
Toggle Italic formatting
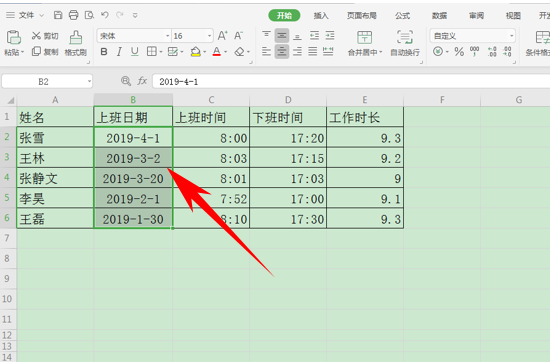pos(119,52)
